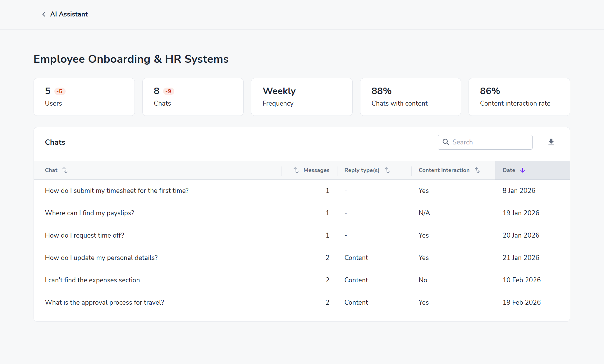
Task: Download chats using the export icon
Action: 551,142
